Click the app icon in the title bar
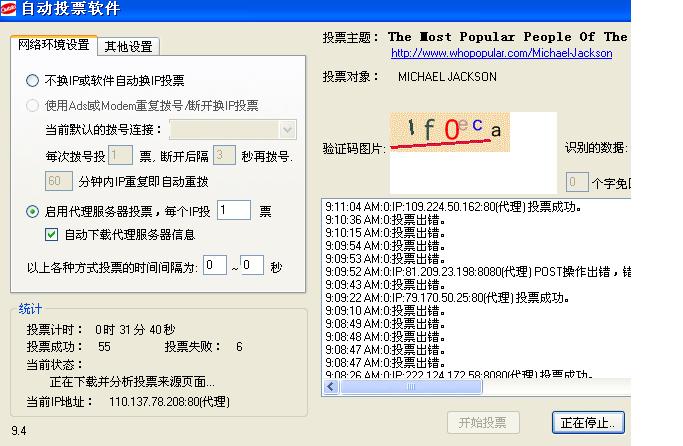Image resolution: width=683 pixels, height=446 pixels. tap(10, 10)
